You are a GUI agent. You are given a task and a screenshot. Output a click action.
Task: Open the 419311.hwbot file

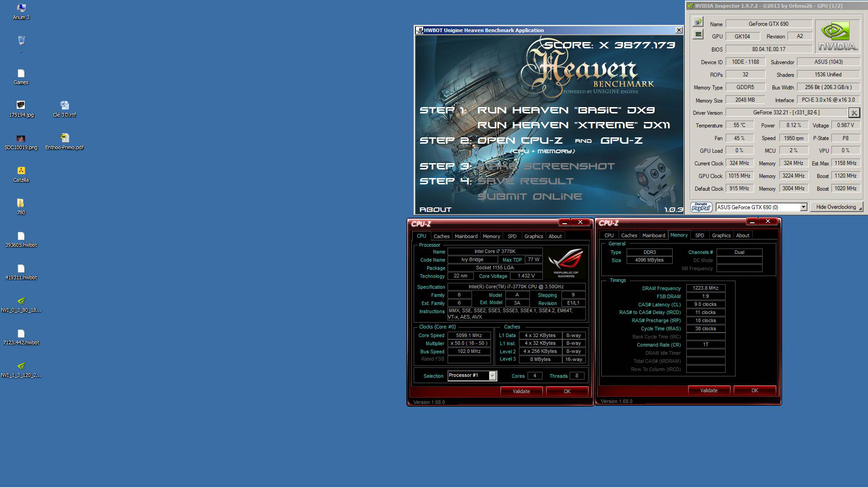click(21, 272)
